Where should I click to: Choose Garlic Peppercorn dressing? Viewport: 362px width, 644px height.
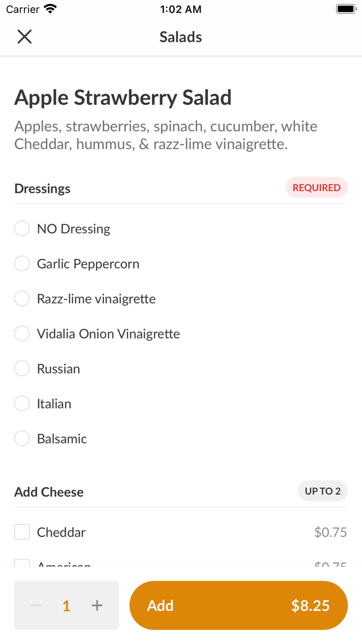(22, 264)
